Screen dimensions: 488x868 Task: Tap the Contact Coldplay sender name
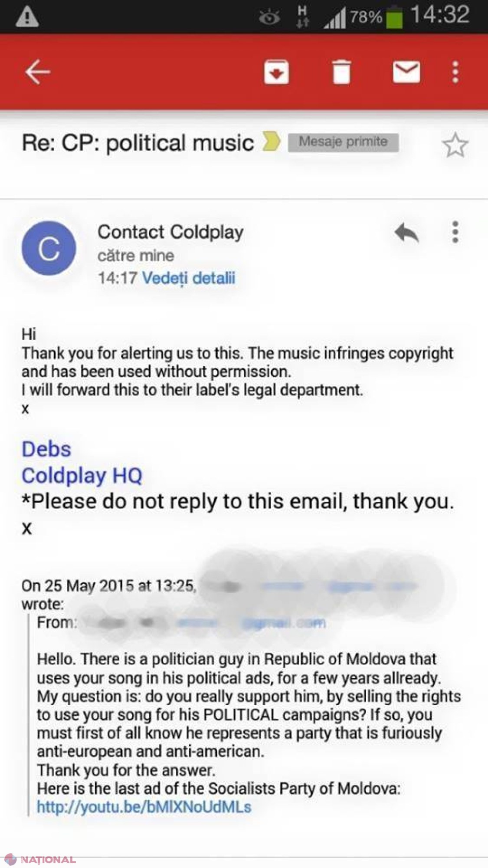(x=170, y=232)
